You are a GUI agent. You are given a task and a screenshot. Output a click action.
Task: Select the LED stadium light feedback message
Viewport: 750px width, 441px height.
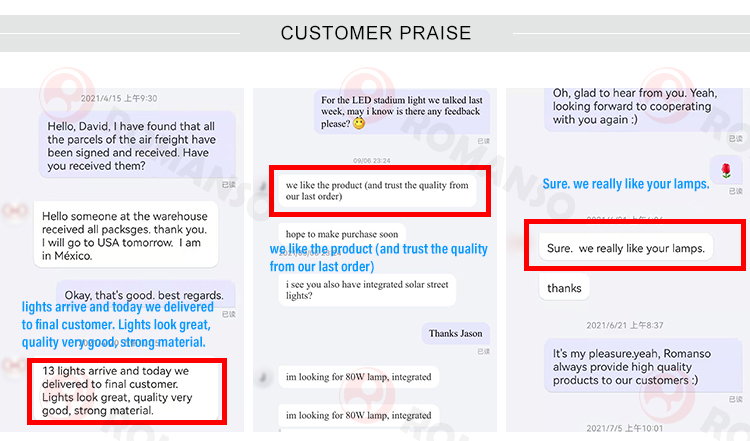pyautogui.click(x=402, y=112)
